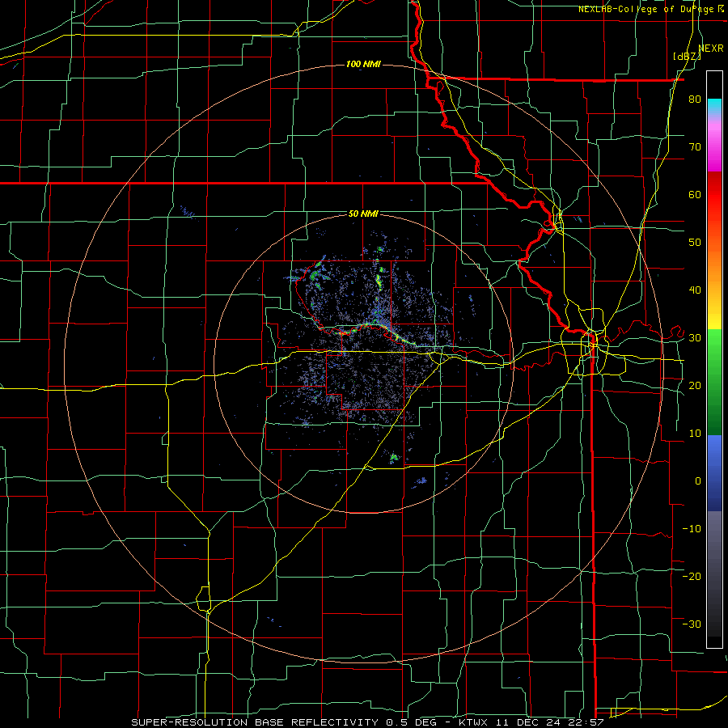Screen dimensions: 728x728
Task: Click the NEXR label above the color scale
Action: point(711,49)
